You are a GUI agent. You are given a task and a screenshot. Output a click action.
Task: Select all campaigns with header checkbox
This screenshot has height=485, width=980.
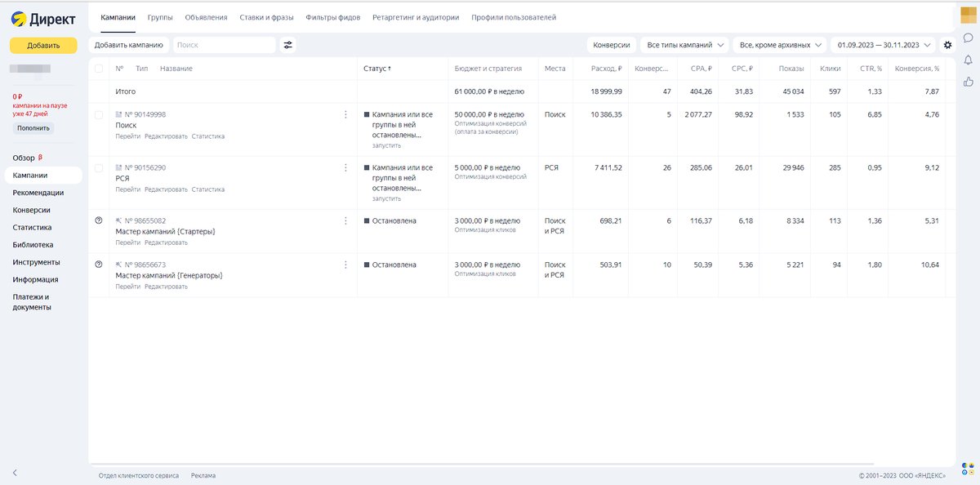(99, 69)
